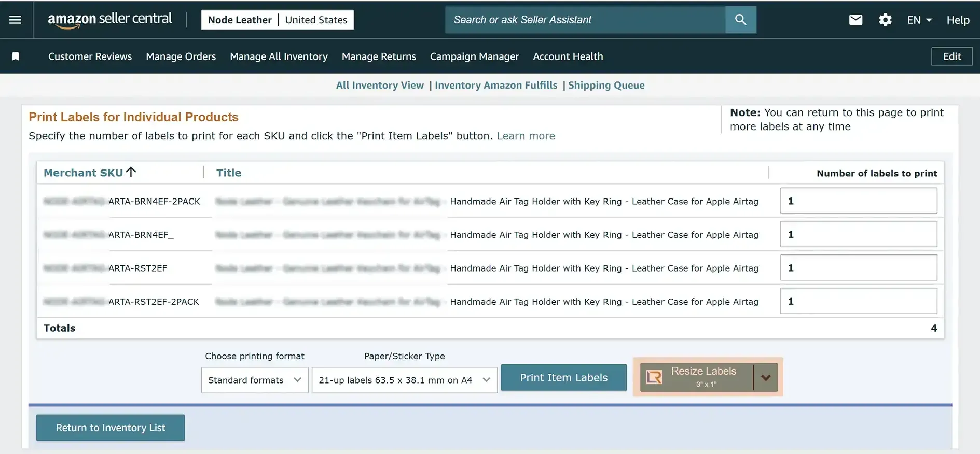
Task: Open the EN language dropdown
Action: pos(919,20)
